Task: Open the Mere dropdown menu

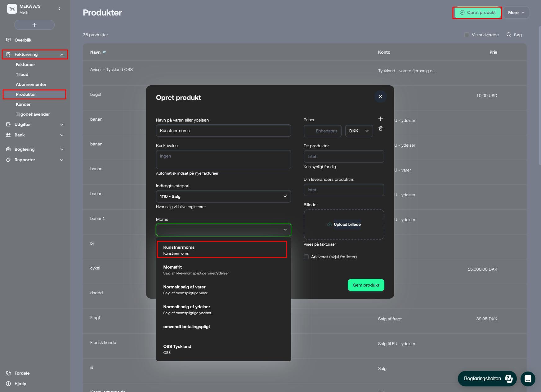Action: (516, 12)
